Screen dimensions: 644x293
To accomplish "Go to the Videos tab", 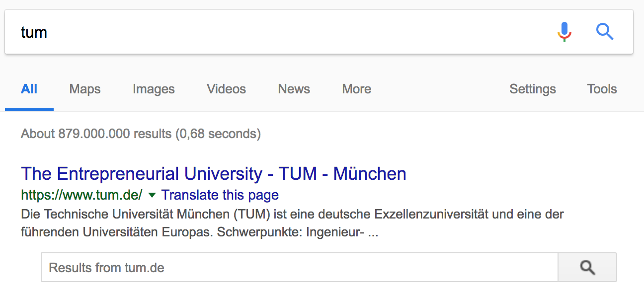I will coord(226,89).
